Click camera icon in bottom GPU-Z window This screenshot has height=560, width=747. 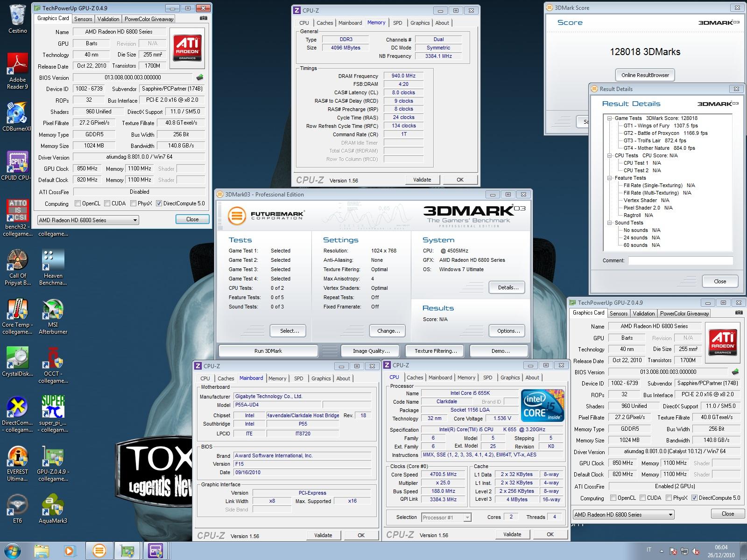pyautogui.click(x=739, y=313)
